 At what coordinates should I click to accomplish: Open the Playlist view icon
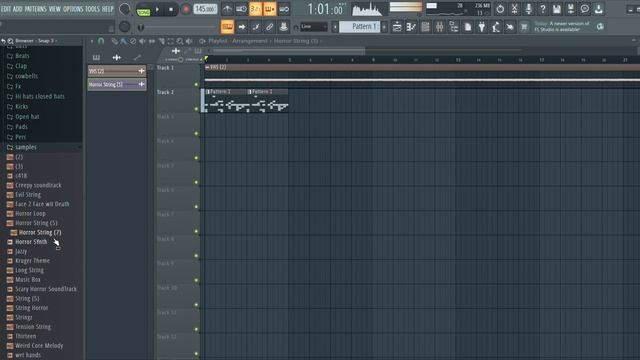point(397,27)
